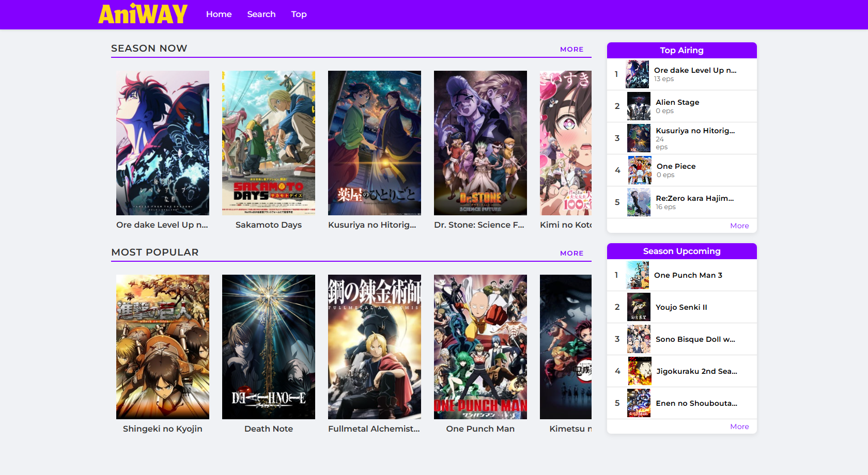Open Enen no Shoubouta... title
Viewport: 868px width, 475px height.
point(696,403)
